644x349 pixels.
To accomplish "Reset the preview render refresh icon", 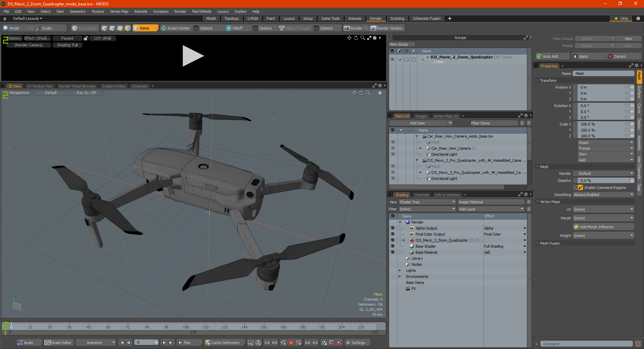I will 356,38.
